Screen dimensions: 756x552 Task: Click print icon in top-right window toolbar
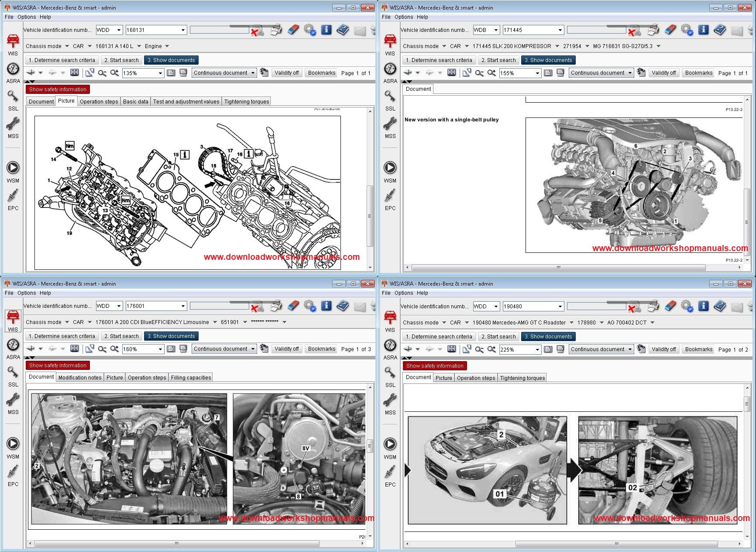pyautogui.click(x=653, y=30)
